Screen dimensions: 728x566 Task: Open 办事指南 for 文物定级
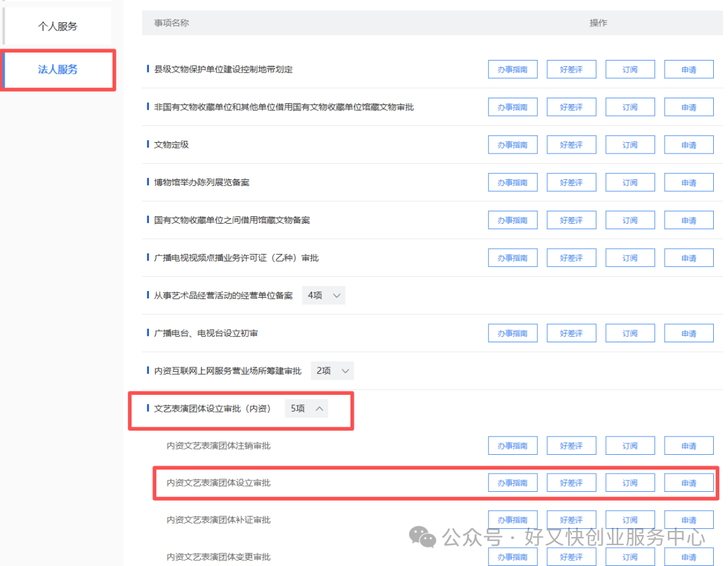pyautogui.click(x=512, y=145)
